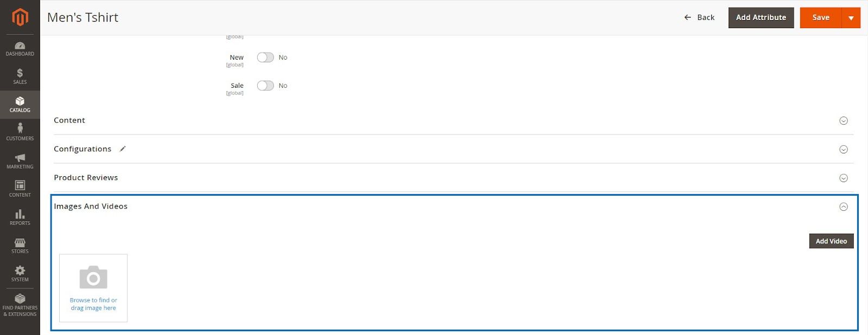
Task: Toggle the New attribute switch
Action: pyautogui.click(x=265, y=57)
